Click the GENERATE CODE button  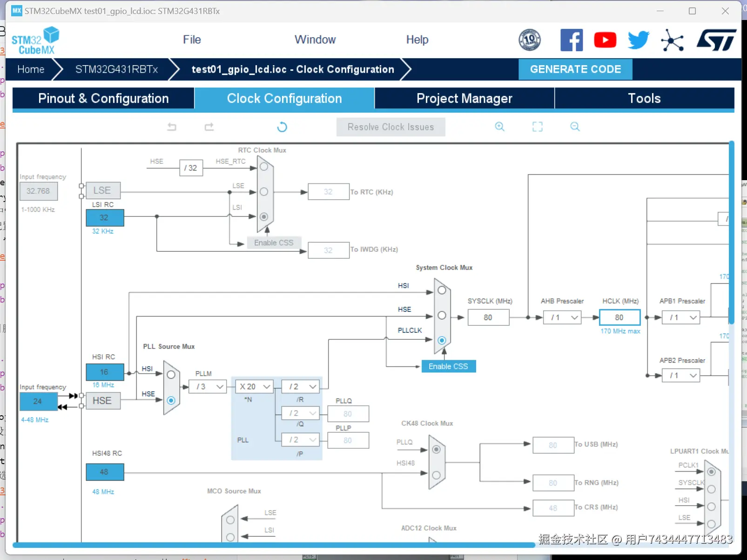[575, 69]
